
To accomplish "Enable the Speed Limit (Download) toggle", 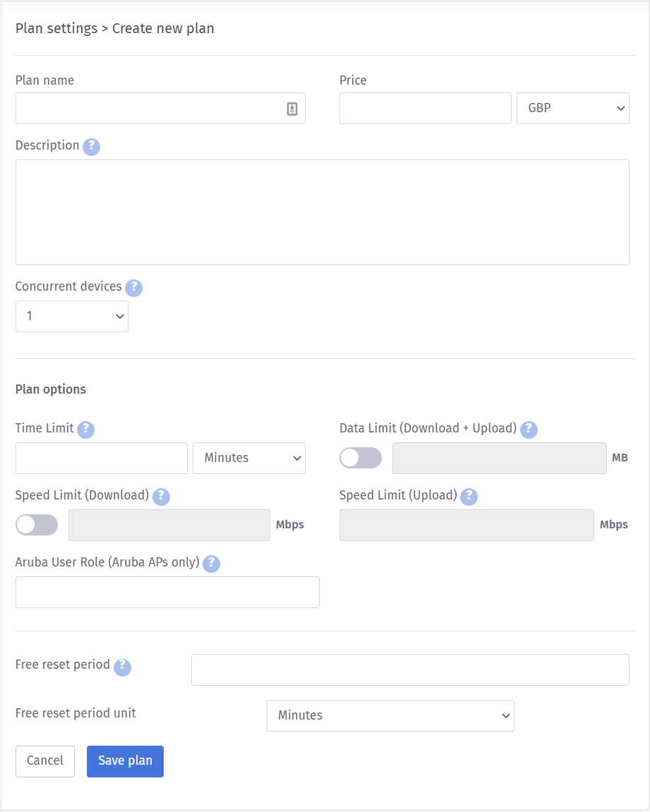I will 37,525.
